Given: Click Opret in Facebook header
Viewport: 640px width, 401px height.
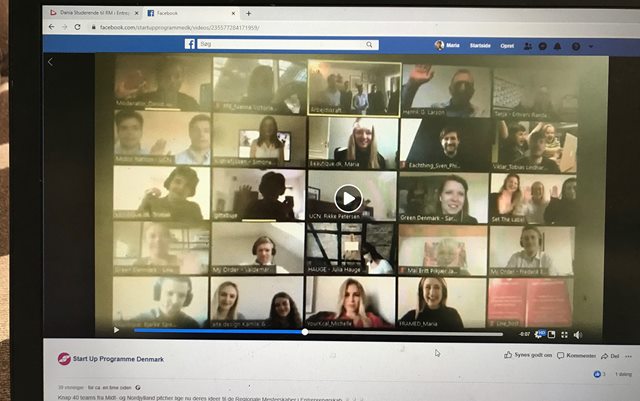Looking at the screenshot, I should (x=507, y=46).
